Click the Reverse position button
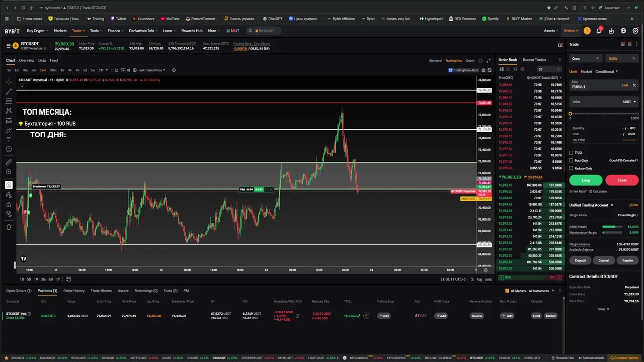 pos(476,316)
